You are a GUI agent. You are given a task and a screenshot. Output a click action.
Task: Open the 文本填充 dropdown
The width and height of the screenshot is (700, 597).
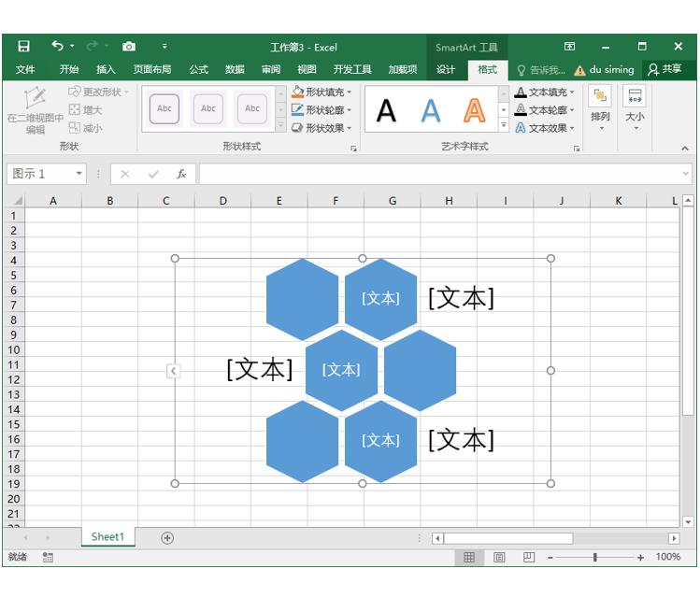click(544, 92)
